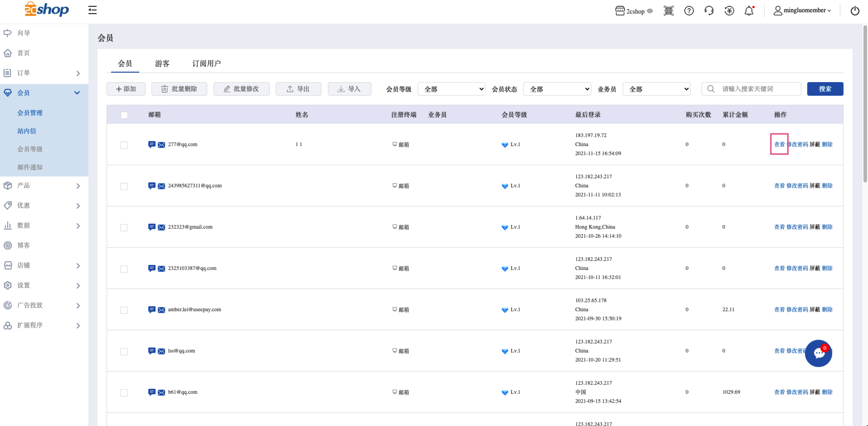Click the 批量删除 batch delete button
Image resolution: width=868 pixels, height=426 pixels.
[x=179, y=89]
